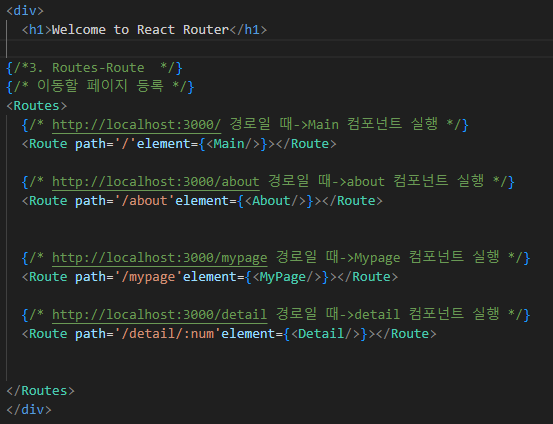Click the '/detail/:num' path string
Viewport: 553px width, 424px height.
click(x=167, y=334)
